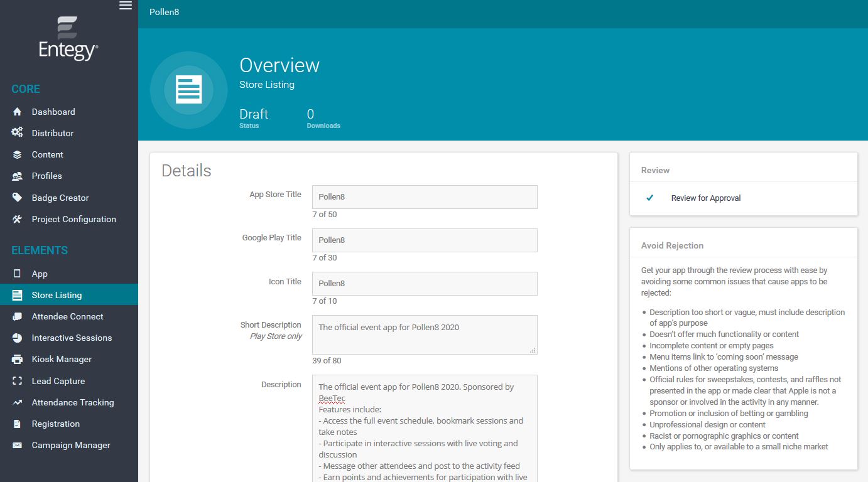Click the 0 Downloads counter
The width and height of the screenshot is (868, 482).
pyautogui.click(x=323, y=117)
